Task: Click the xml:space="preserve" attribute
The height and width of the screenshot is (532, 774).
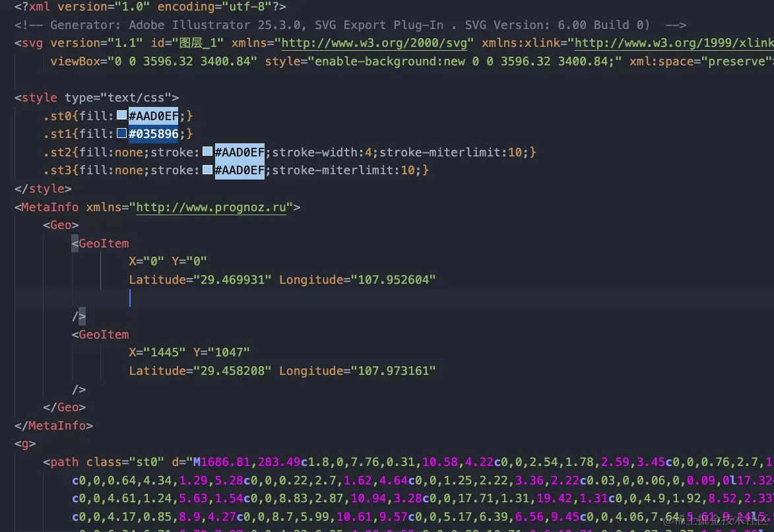Action: click(x=701, y=61)
